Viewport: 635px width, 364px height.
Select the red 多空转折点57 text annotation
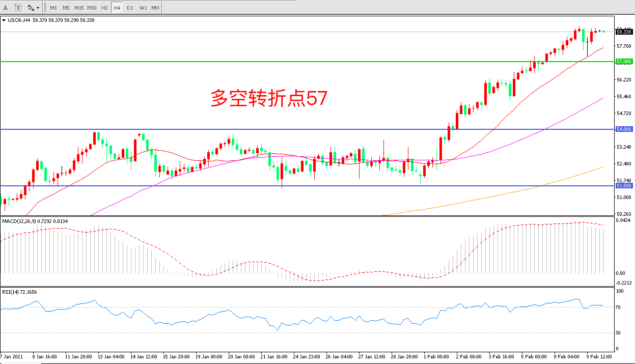pyautogui.click(x=269, y=98)
